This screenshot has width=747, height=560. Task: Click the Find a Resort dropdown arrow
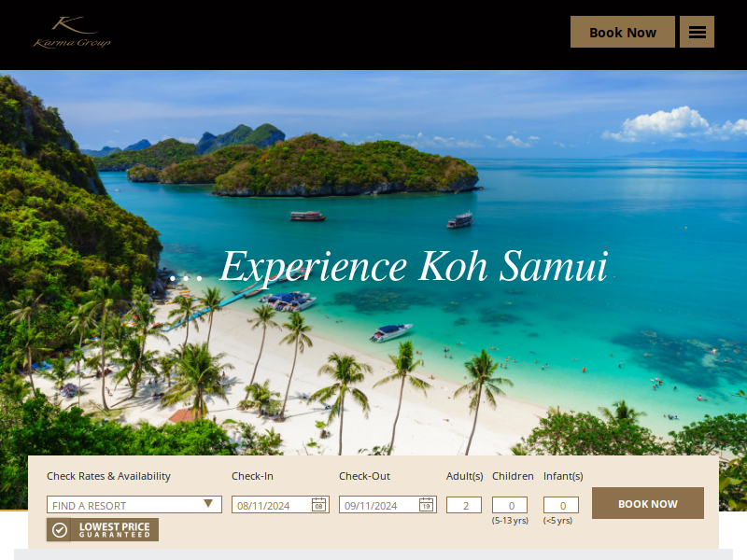(x=208, y=504)
